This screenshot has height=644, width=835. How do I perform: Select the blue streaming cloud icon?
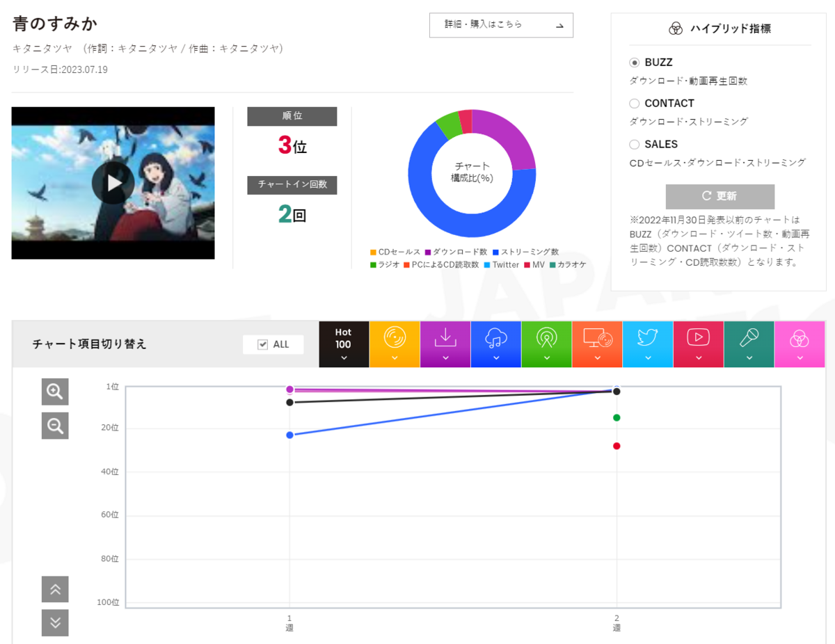[x=496, y=344]
